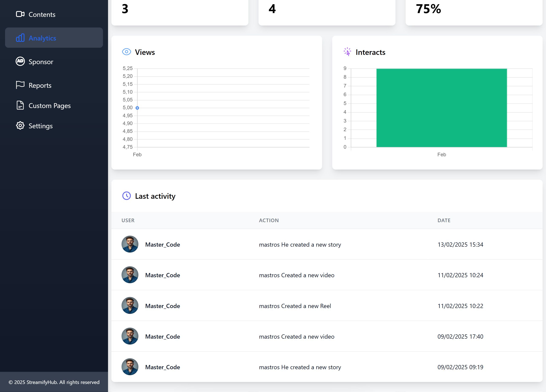546x392 pixels.
Task: Click Master_Code in the 11/02/2025 10:24 row
Action: (162, 275)
